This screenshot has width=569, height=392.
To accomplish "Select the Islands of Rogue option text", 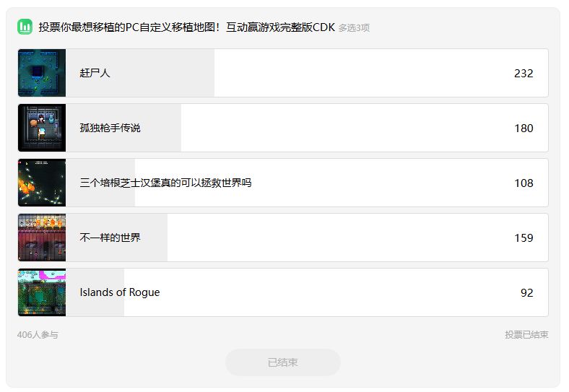I will [x=120, y=292].
